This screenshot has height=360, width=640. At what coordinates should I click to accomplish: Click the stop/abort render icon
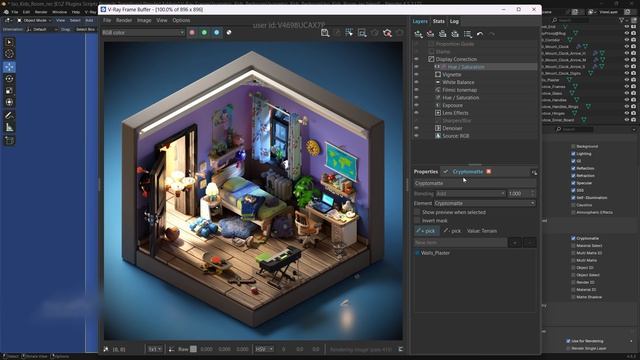point(387,33)
